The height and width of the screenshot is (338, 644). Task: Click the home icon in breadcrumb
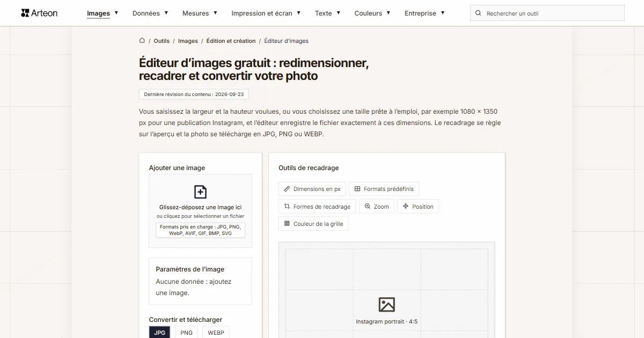pyautogui.click(x=142, y=40)
